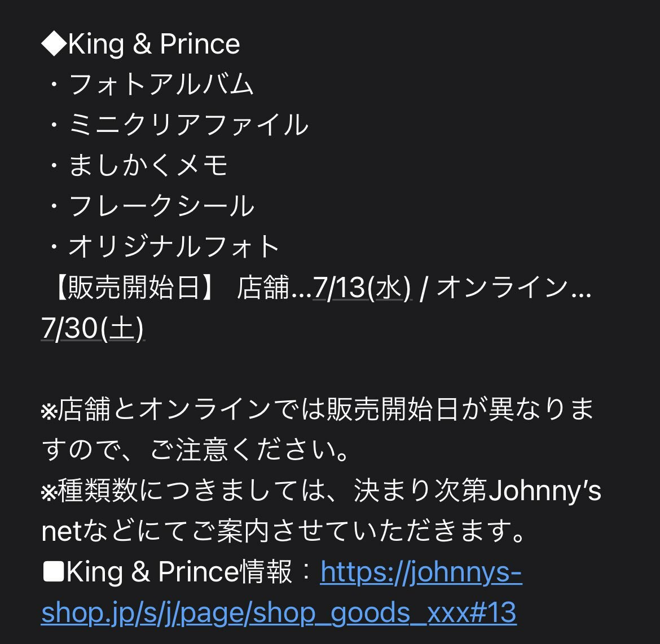Click the note beginning ※店舗とオンラインでは
The height and width of the screenshot is (644, 660).
[x=318, y=409]
